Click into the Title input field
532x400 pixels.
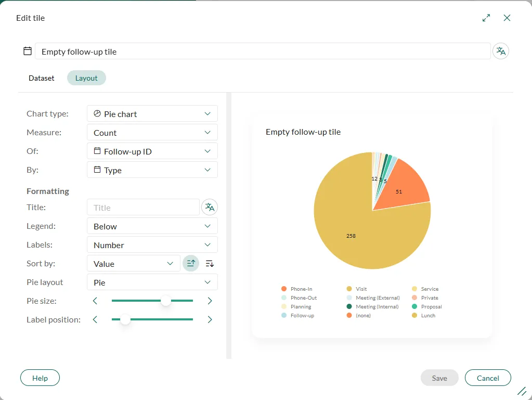143,208
